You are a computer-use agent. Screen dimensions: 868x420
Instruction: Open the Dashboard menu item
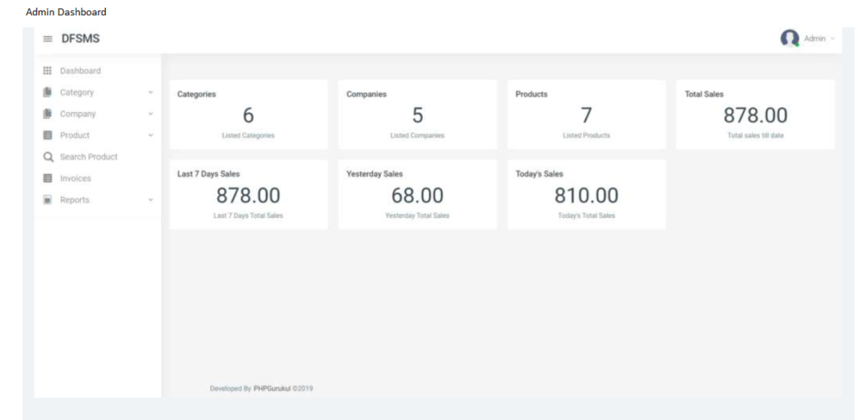[x=81, y=71]
